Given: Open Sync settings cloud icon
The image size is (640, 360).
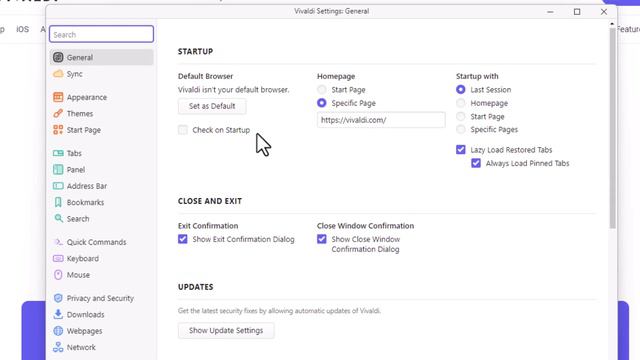Looking at the screenshot, I should [x=58, y=74].
